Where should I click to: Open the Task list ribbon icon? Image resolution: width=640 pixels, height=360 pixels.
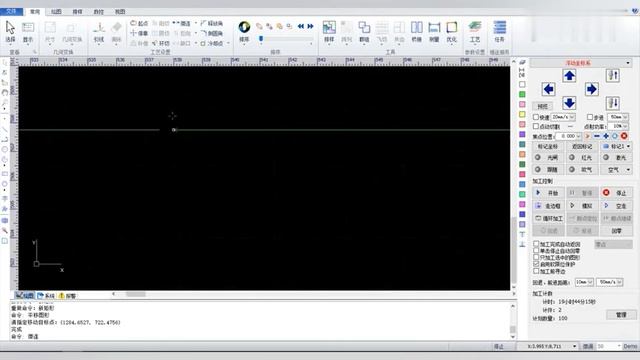click(x=500, y=31)
